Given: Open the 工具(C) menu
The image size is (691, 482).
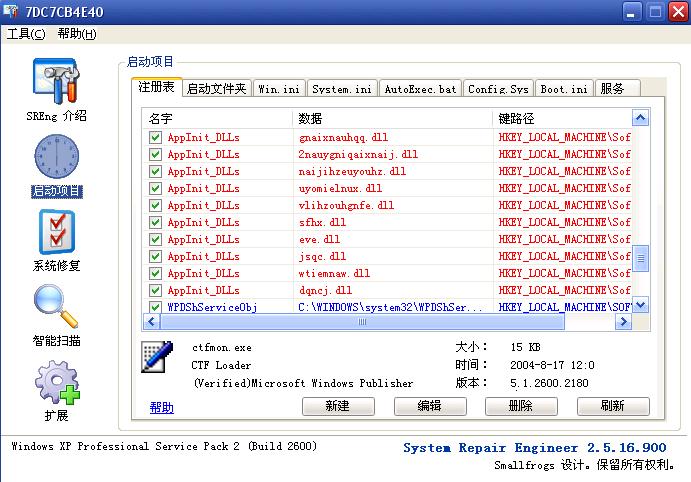Looking at the screenshot, I should click(x=26, y=34).
